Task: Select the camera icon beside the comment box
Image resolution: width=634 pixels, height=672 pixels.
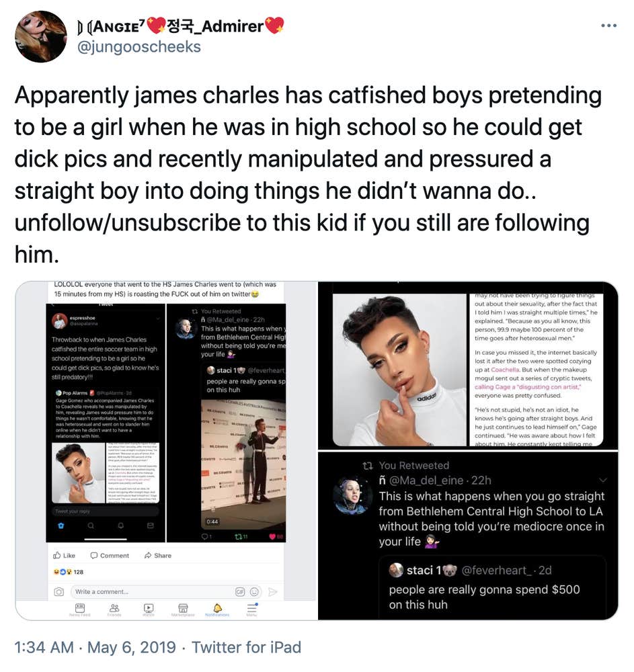Action: coord(59,591)
